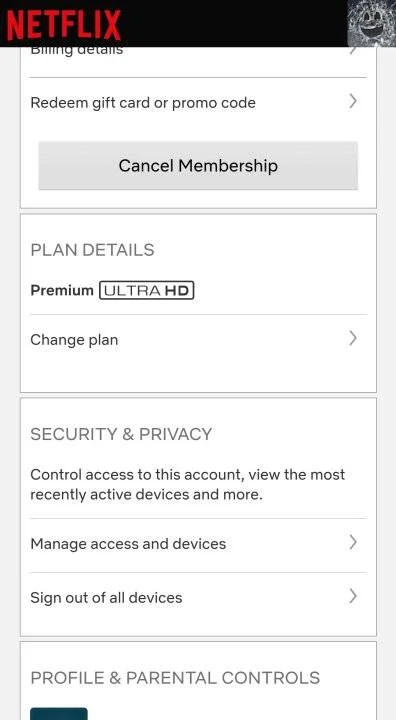This screenshot has height=720, width=396.
Task: Cancel Membership button
Action: pos(198,165)
